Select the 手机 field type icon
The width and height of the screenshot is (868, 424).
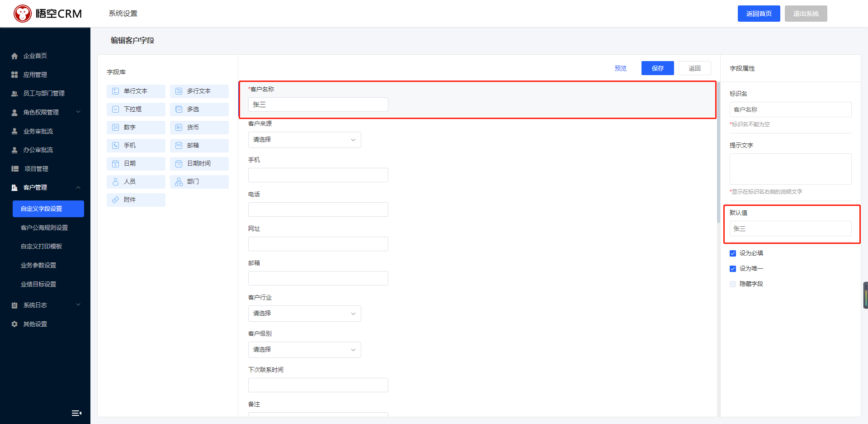click(115, 145)
